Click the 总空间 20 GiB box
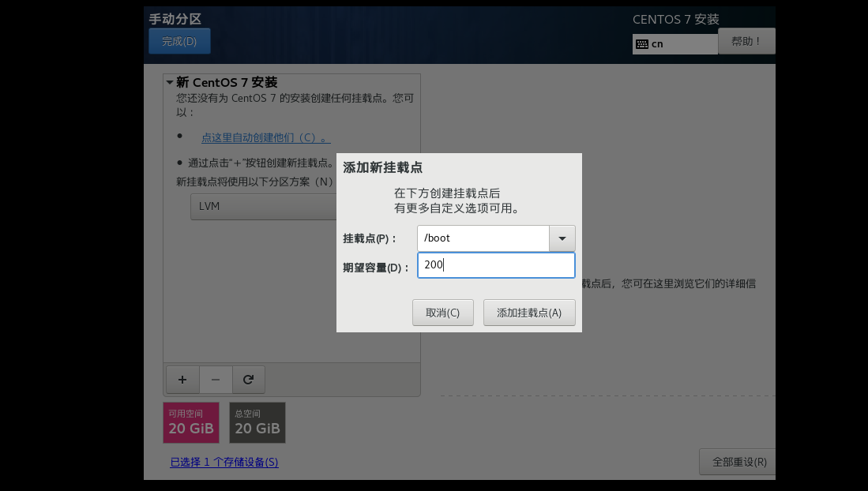Viewport: 868px width, 491px height. [x=257, y=423]
